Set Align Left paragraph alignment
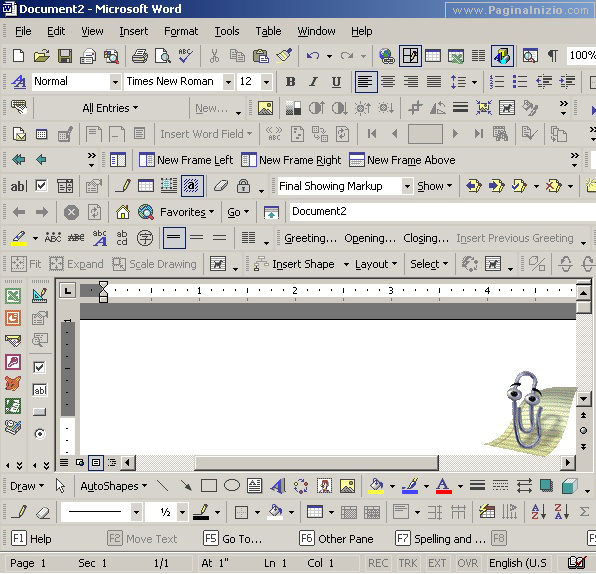The height and width of the screenshot is (574, 596). pos(366,82)
